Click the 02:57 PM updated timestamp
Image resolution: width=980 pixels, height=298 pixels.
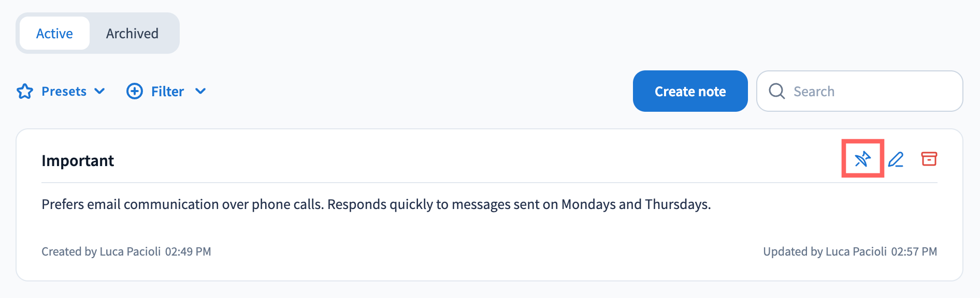(x=914, y=252)
